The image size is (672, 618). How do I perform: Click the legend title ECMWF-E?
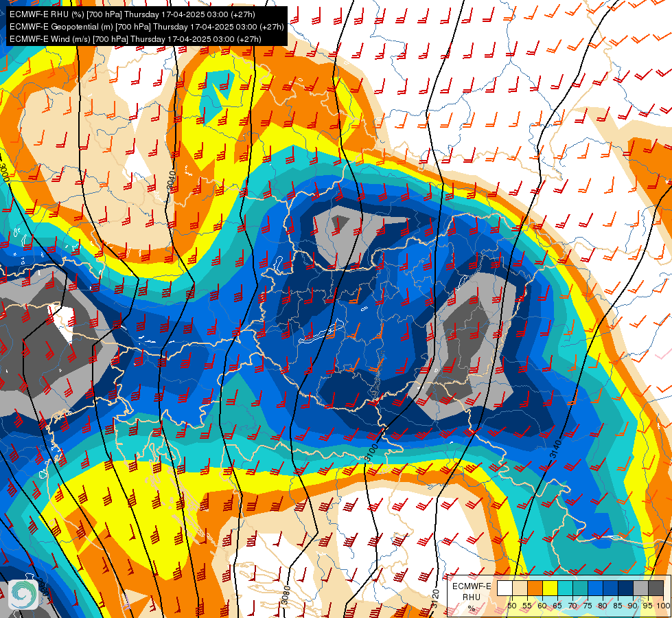(472, 586)
